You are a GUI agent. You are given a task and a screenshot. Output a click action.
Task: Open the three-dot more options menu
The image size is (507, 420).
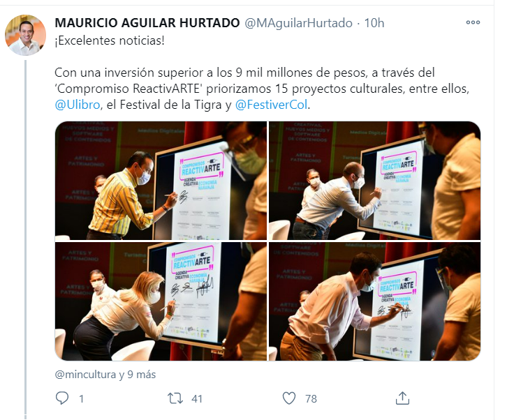tap(473, 22)
